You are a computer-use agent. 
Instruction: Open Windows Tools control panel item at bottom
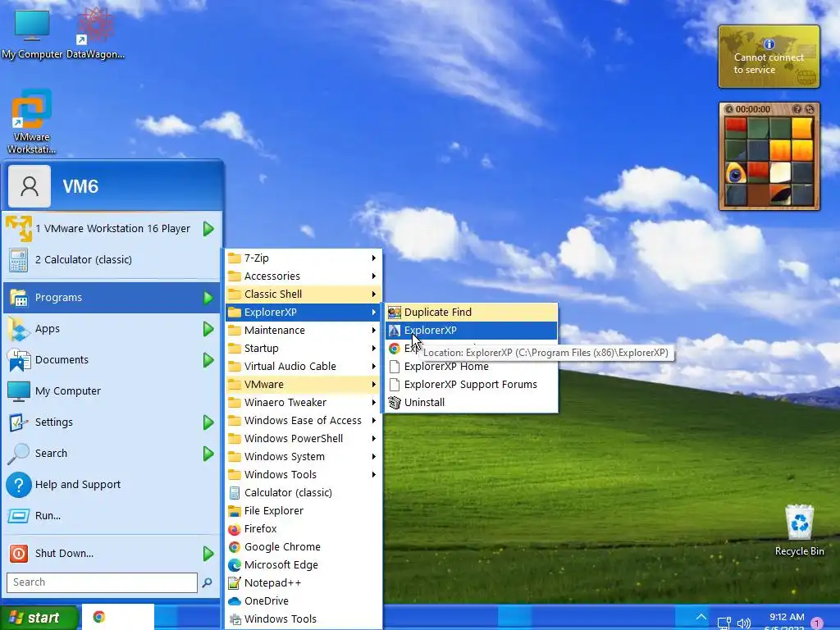click(x=304, y=619)
